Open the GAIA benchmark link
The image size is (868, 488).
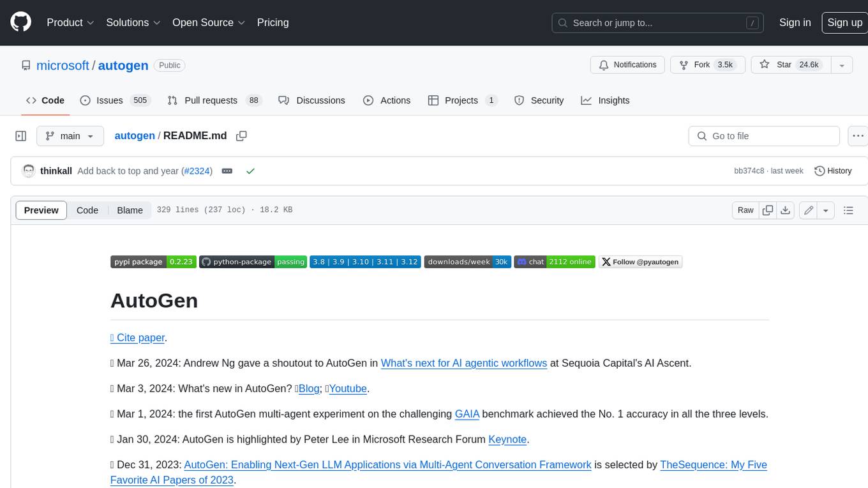point(467,414)
